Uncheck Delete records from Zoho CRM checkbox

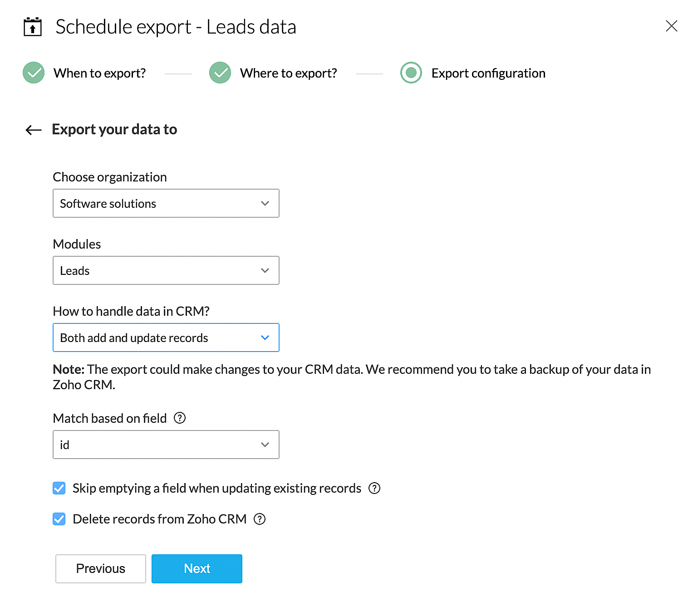pyautogui.click(x=59, y=519)
